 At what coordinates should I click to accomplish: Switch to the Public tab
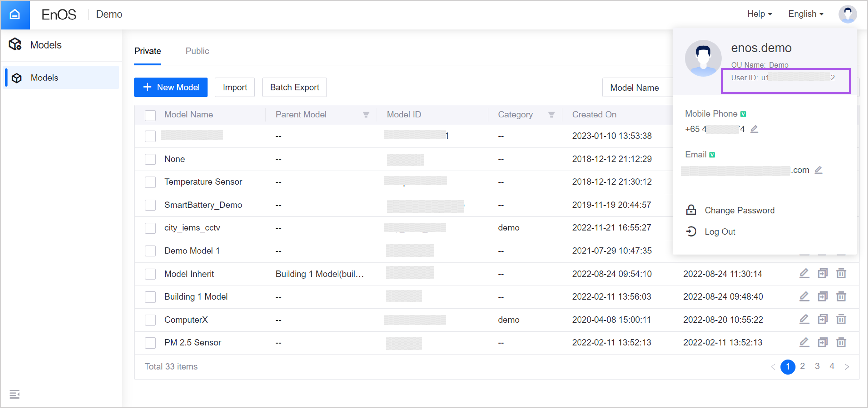coord(197,51)
